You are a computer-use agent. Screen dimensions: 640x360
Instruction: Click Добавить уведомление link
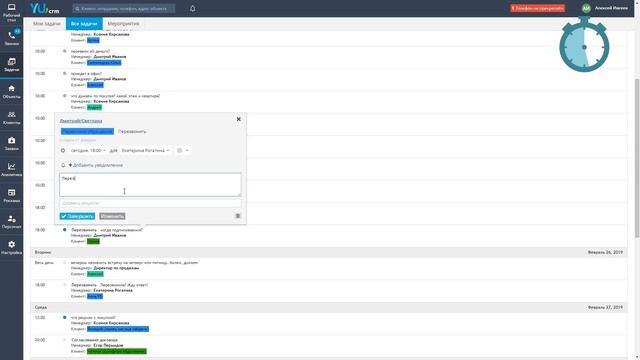pos(96,165)
